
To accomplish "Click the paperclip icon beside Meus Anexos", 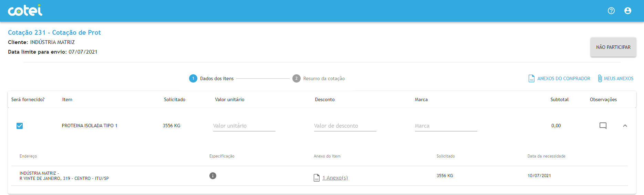I will click(600, 78).
